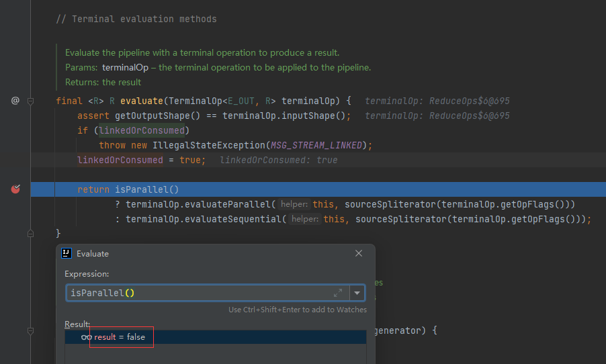Expand the expression editor with the arrows icon
Viewport: 606px width, 364px height.
[337, 293]
